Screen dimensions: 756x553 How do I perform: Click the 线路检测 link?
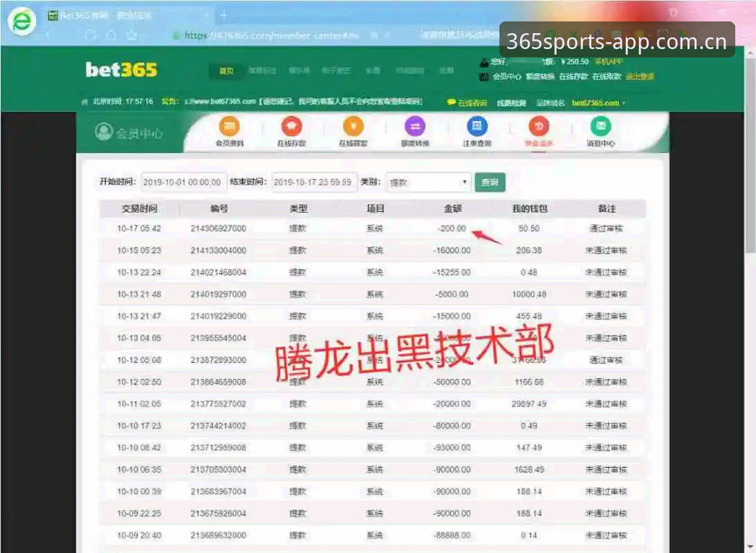click(511, 103)
